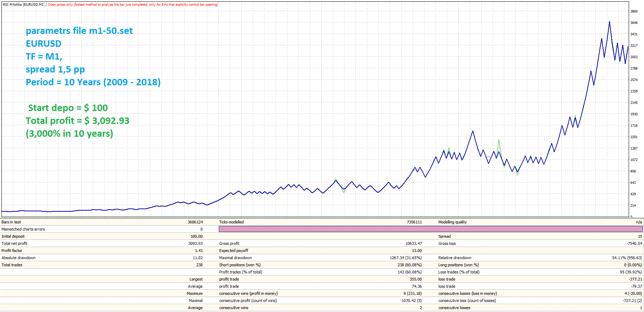Screen dimensions: 644x312
Task: Click Gross loss value -7540.54
Action: click(x=634, y=243)
